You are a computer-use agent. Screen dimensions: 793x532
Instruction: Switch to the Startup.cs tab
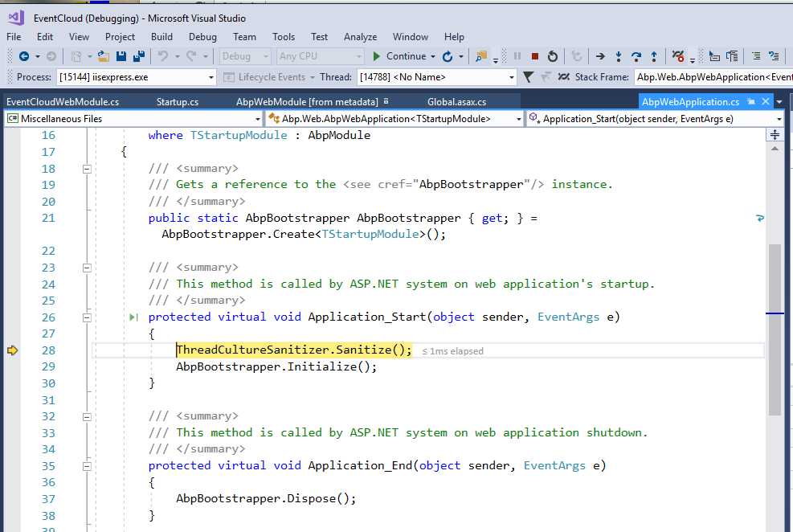pyautogui.click(x=178, y=101)
